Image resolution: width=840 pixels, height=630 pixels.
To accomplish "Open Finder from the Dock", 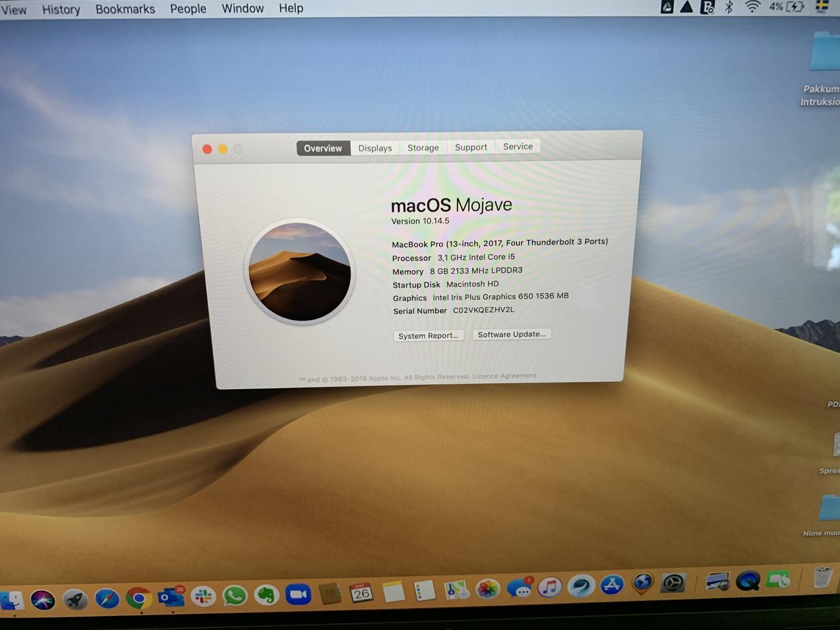I will [x=12, y=600].
